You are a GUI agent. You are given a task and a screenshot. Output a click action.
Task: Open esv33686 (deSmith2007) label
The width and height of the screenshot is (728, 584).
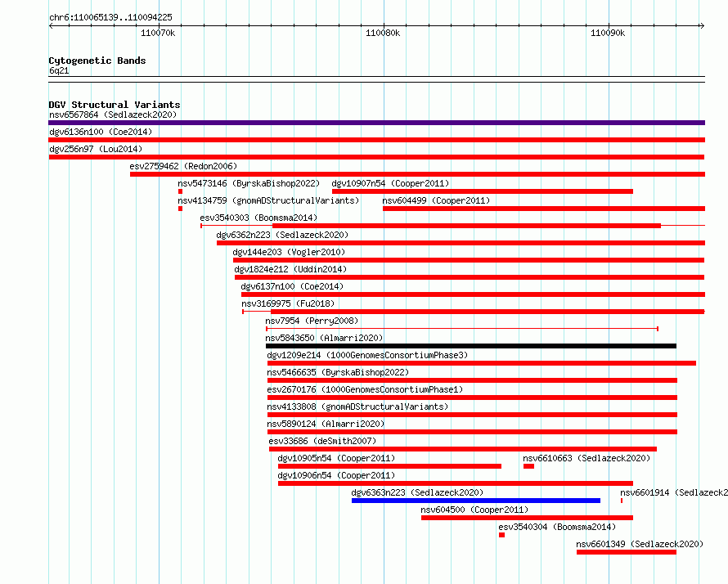pos(322,441)
